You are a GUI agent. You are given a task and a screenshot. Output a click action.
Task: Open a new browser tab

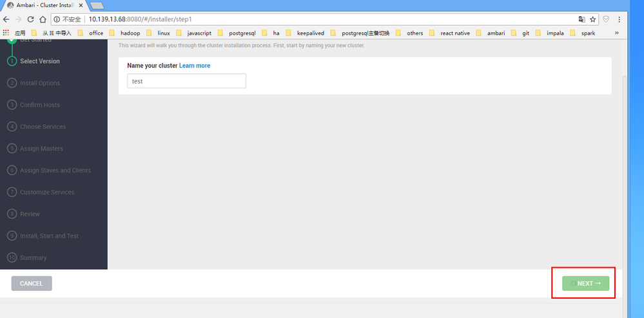[97, 6]
